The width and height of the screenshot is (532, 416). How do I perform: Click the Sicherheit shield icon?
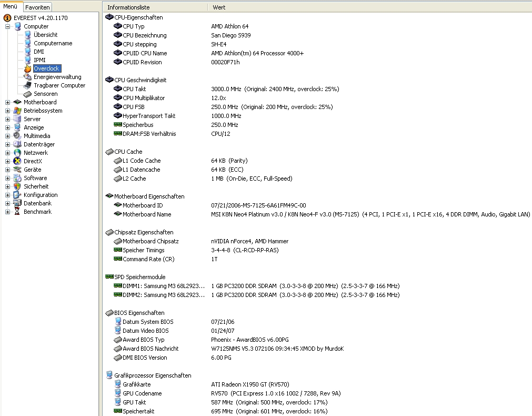point(17,186)
